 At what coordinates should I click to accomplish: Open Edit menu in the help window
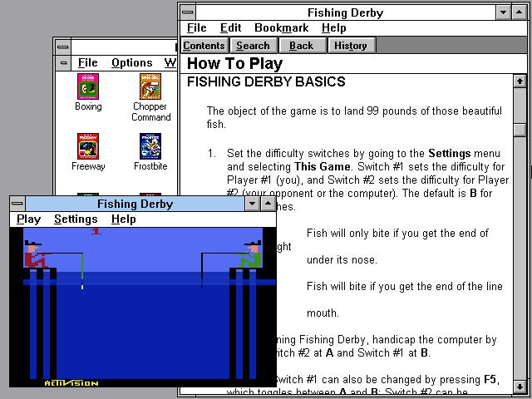coord(231,27)
